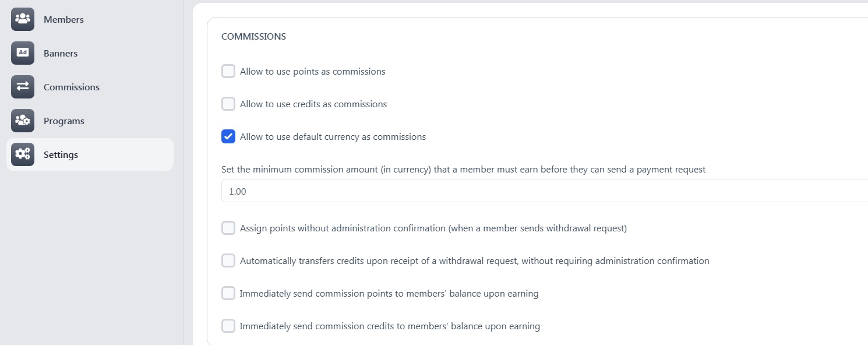Click the Banners Ad icon
868x345 pixels.
click(23, 53)
